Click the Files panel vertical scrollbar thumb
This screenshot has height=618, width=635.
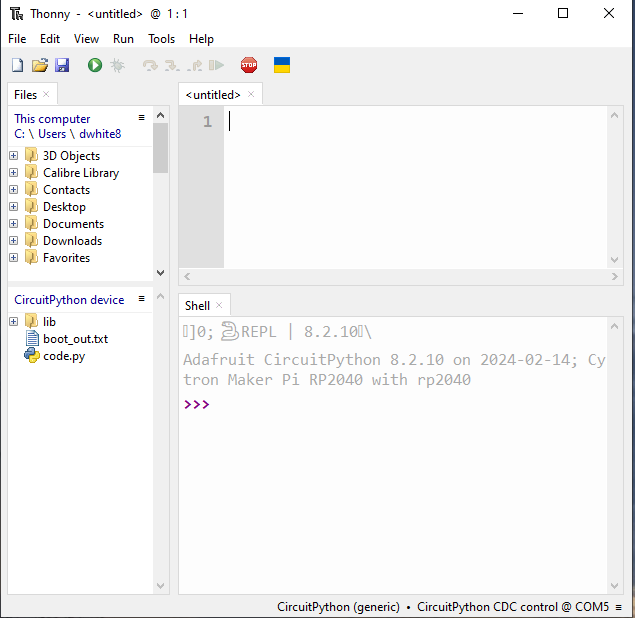click(x=160, y=148)
